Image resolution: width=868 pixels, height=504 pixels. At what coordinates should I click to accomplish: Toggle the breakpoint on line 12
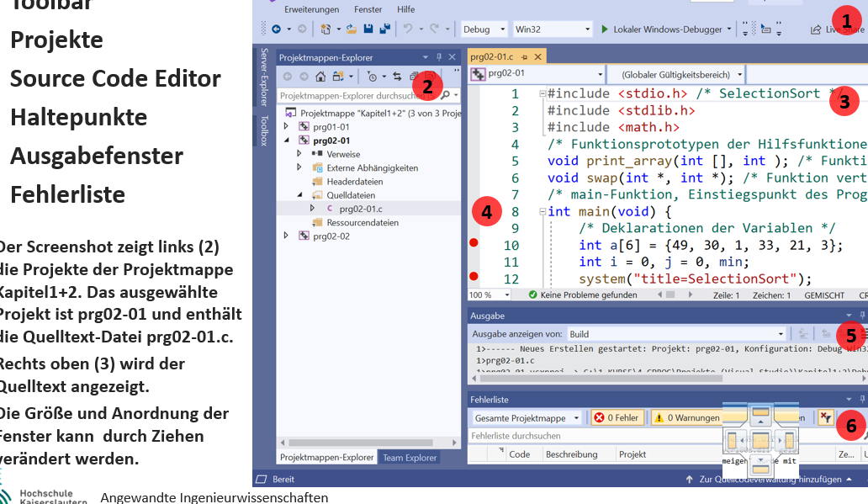(x=474, y=277)
